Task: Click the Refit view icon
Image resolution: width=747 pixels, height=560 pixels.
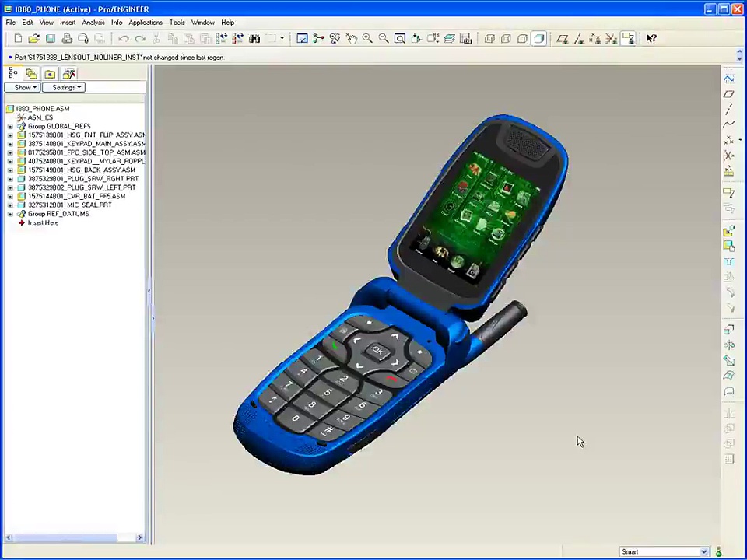Action: coord(399,38)
